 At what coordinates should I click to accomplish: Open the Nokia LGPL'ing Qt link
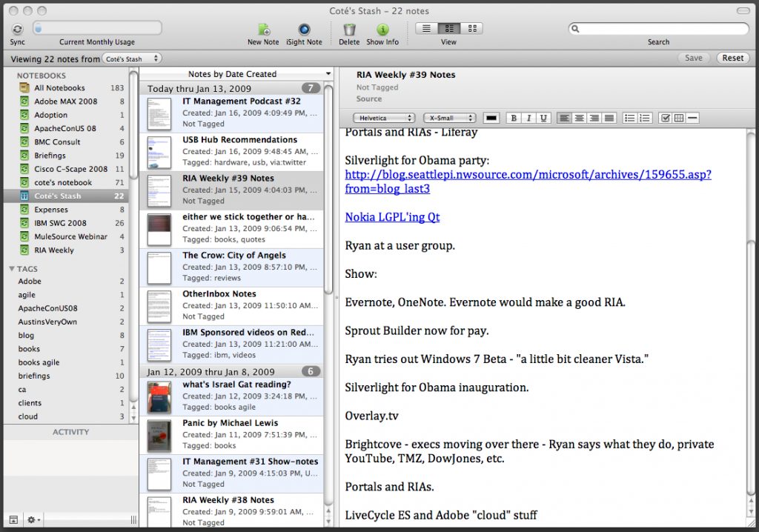(392, 217)
